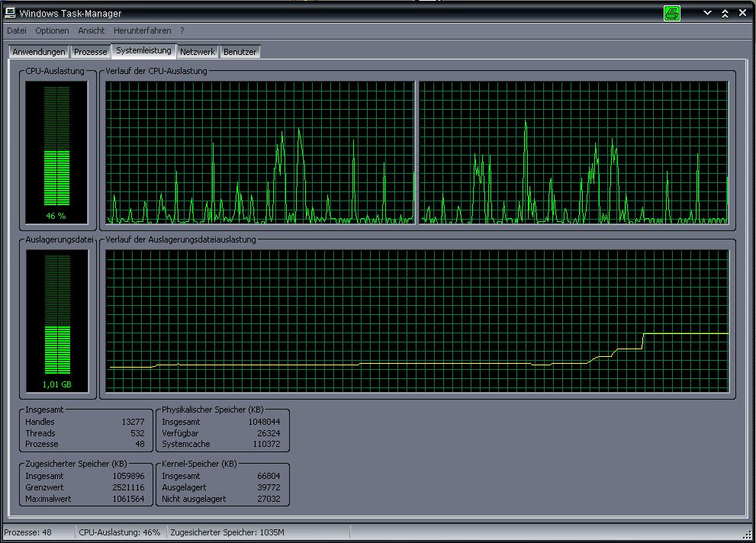Click the first CPU history graph
The width and height of the screenshot is (756, 543).
click(x=260, y=153)
